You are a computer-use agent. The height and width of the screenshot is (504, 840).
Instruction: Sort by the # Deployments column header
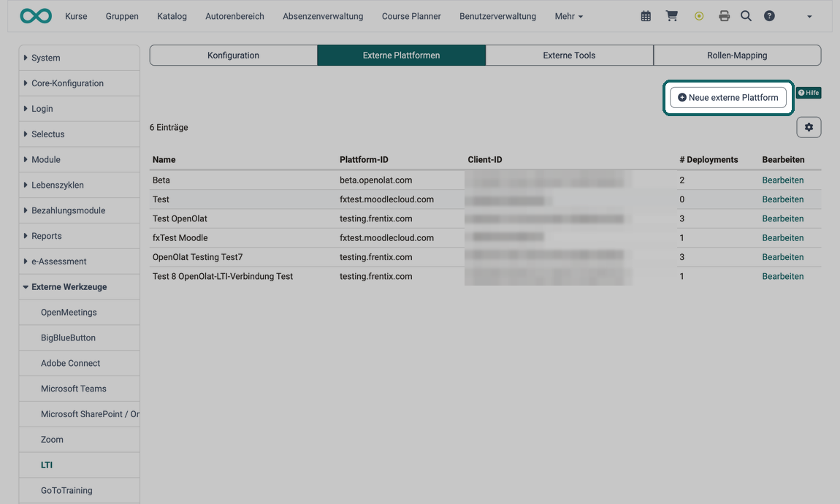tap(709, 160)
